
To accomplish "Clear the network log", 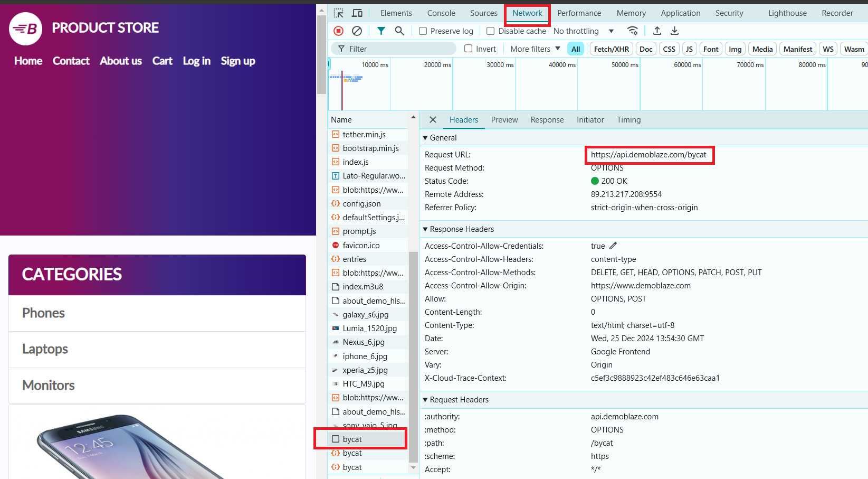I will point(357,31).
